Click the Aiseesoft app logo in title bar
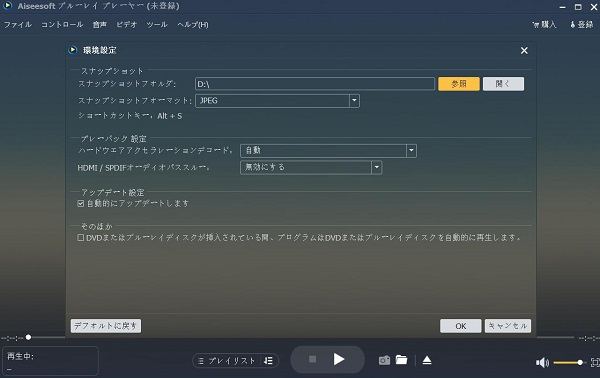 click(8, 5)
